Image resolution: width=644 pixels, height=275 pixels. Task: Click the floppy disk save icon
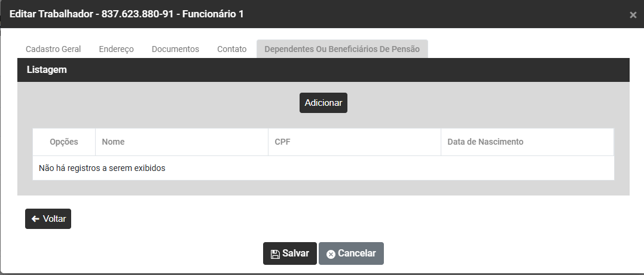pos(275,254)
